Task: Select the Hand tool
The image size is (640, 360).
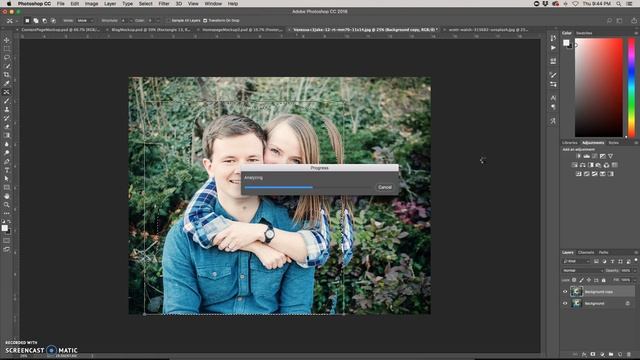Action: (7, 196)
